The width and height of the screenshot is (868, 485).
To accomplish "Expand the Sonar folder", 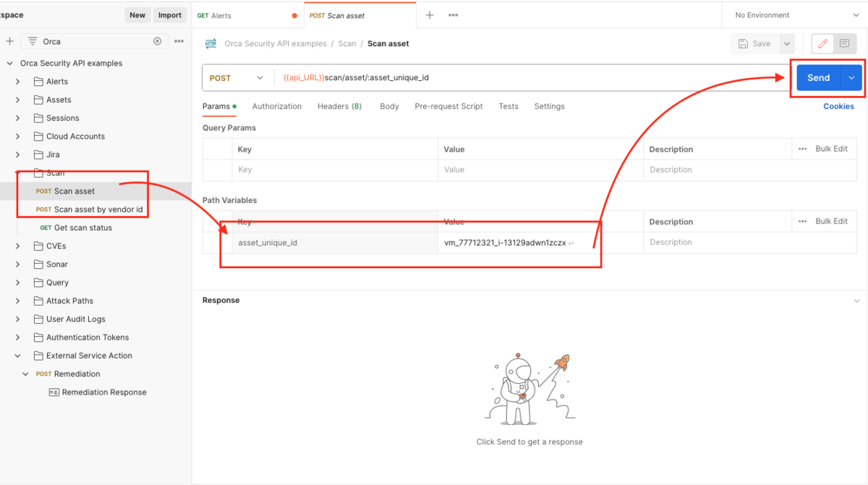I will (x=18, y=265).
